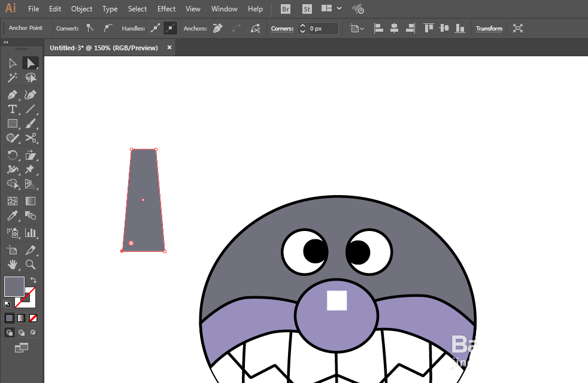
Task: Click the Corners label link
Action: [282, 29]
